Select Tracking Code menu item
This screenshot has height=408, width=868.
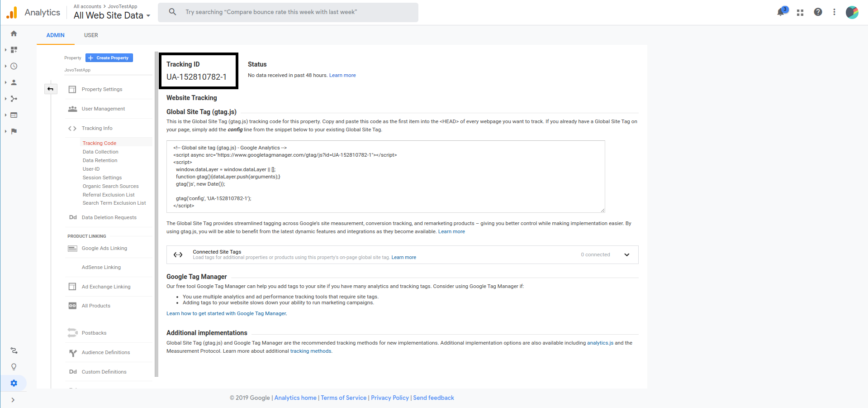click(100, 143)
